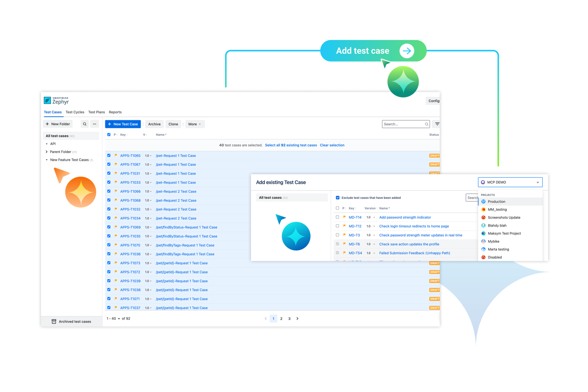Screen dimensions: 588x392
Task: Switch to the Test Cycles tab
Action: click(75, 112)
